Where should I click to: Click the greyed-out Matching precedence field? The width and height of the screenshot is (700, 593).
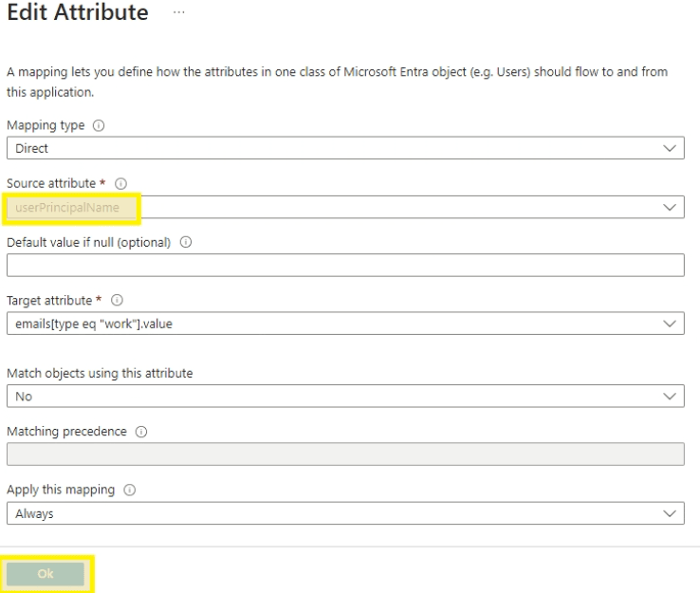pyautogui.click(x=345, y=454)
